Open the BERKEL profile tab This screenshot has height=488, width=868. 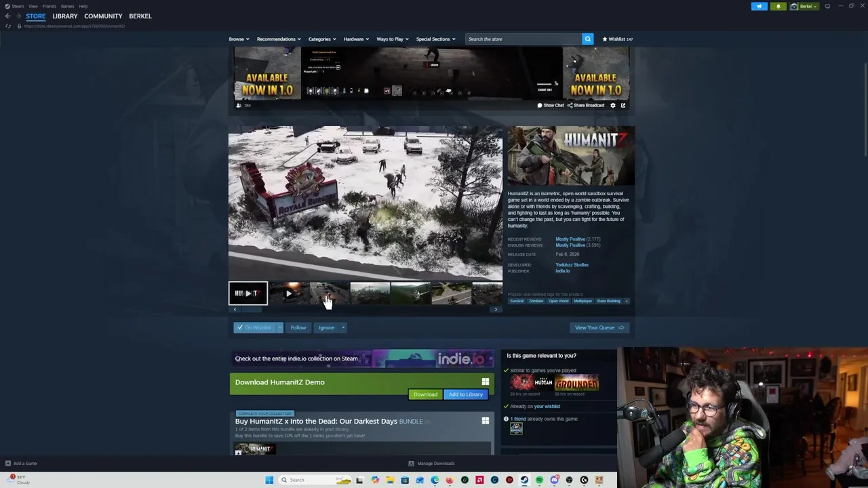click(140, 16)
